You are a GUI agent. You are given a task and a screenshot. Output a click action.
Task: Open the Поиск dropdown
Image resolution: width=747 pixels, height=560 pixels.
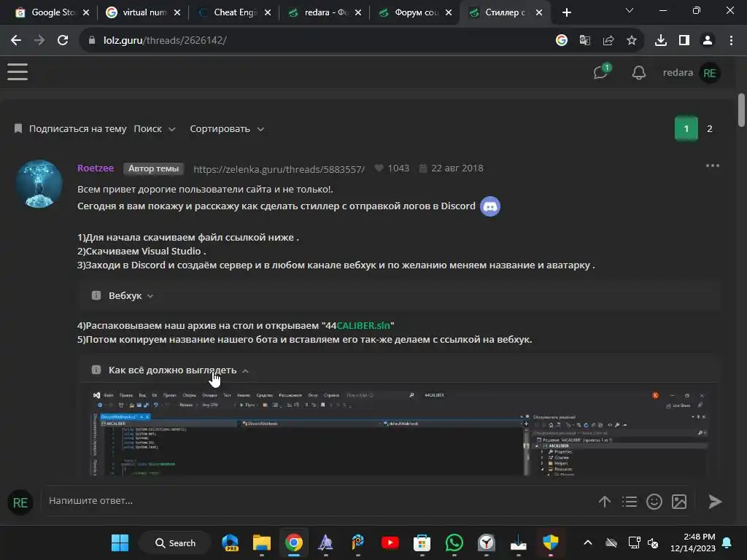(155, 128)
